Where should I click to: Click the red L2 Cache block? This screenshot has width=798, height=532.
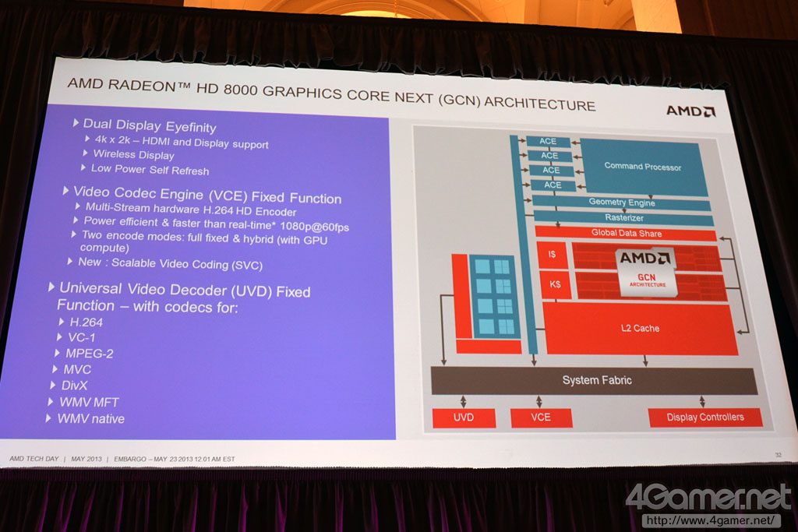[640, 329]
